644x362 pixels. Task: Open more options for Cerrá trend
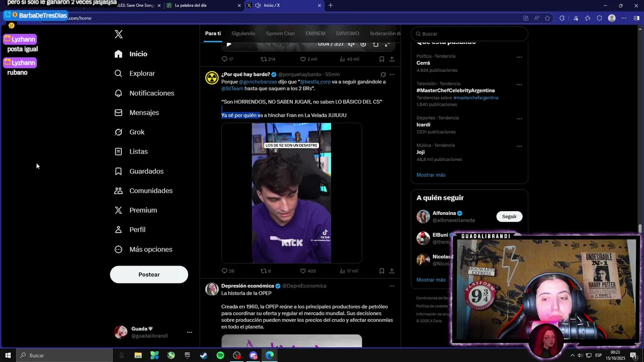(519, 57)
